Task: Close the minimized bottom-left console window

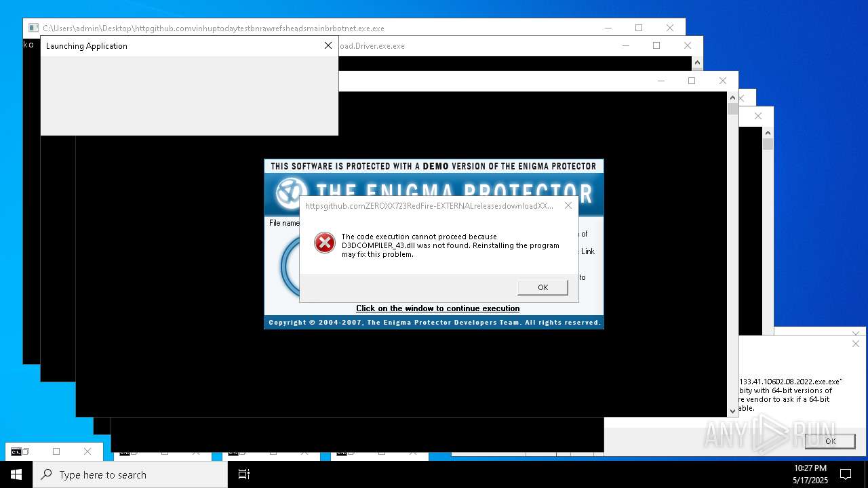Action: [x=87, y=451]
